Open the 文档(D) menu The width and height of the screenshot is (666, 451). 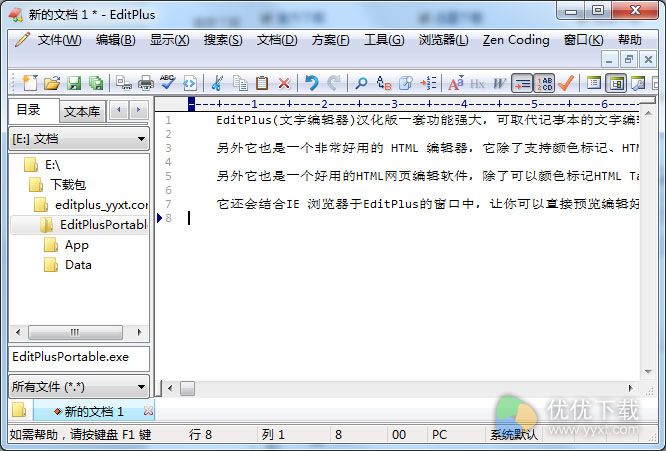click(x=277, y=40)
